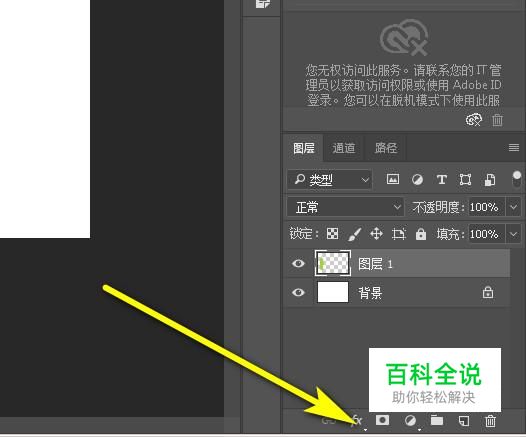Filter for adjustment layers
Viewport: 526px width, 437px height.
click(417, 180)
